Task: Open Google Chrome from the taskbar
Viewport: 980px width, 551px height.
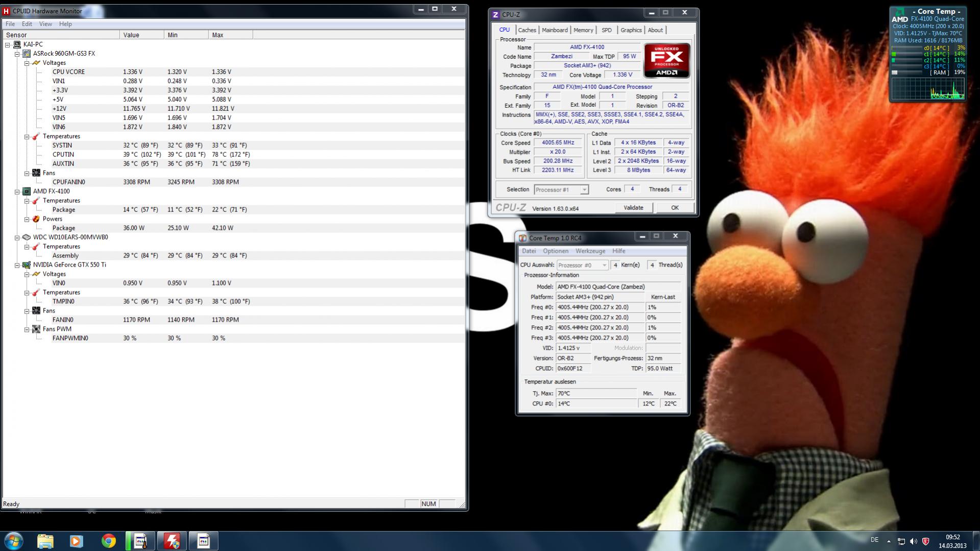Action: click(108, 541)
